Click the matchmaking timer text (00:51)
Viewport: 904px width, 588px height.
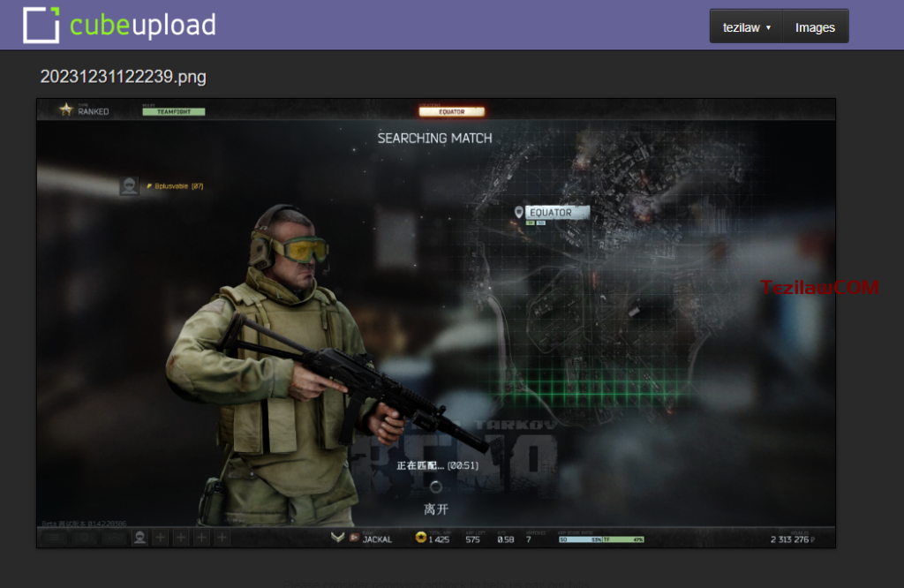pyautogui.click(x=463, y=465)
